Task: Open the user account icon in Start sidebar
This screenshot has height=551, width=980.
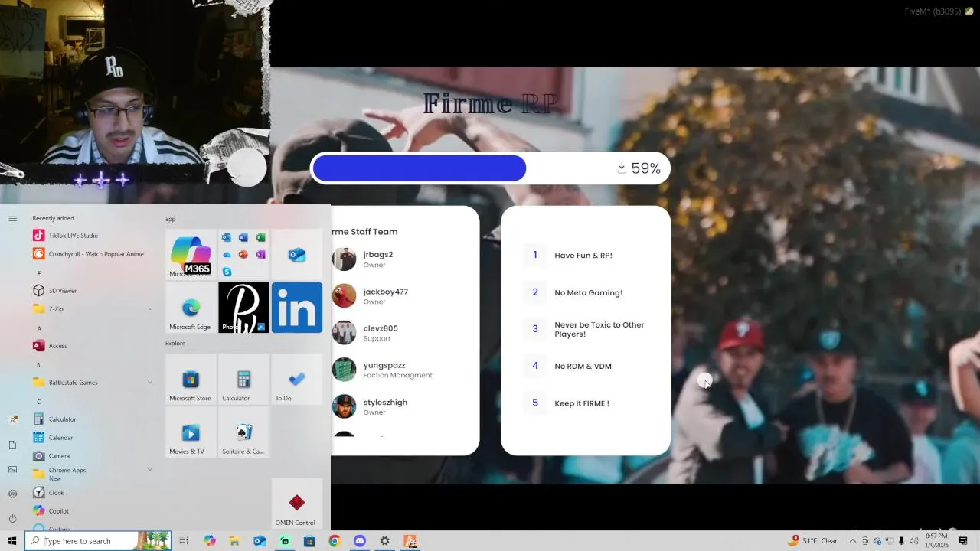Action: pos(12,420)
